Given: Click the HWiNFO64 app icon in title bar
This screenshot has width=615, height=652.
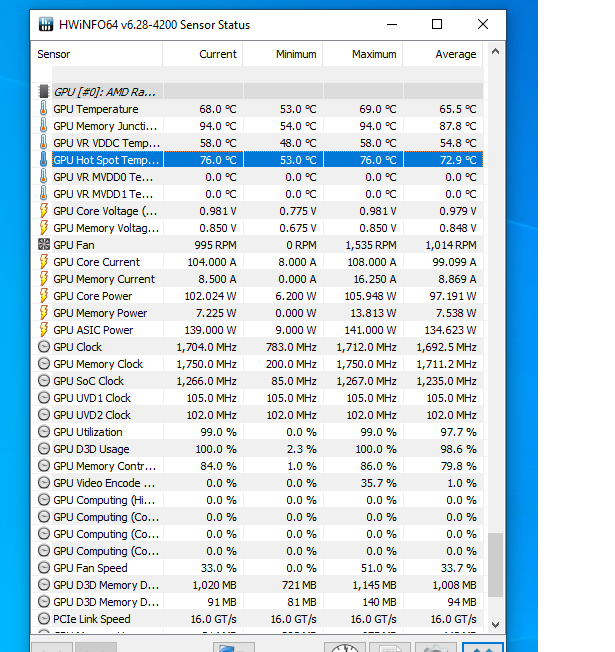Looking at the screenshot, I should 46,24.
